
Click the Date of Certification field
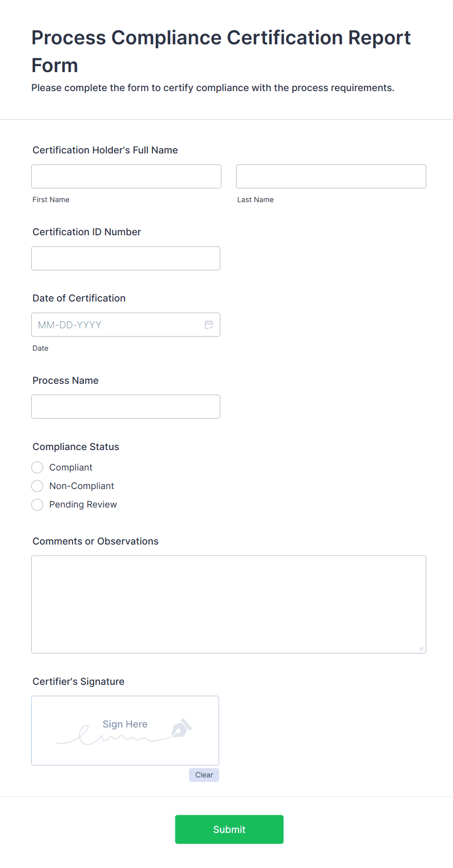[117, 324]
